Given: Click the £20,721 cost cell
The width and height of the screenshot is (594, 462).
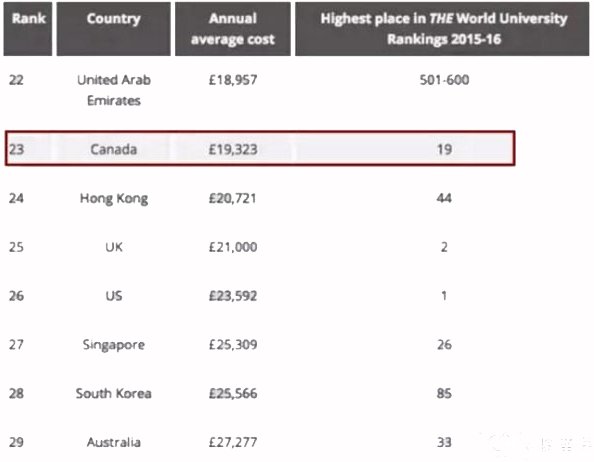Looking at the screenshot, I should point(233,198).
